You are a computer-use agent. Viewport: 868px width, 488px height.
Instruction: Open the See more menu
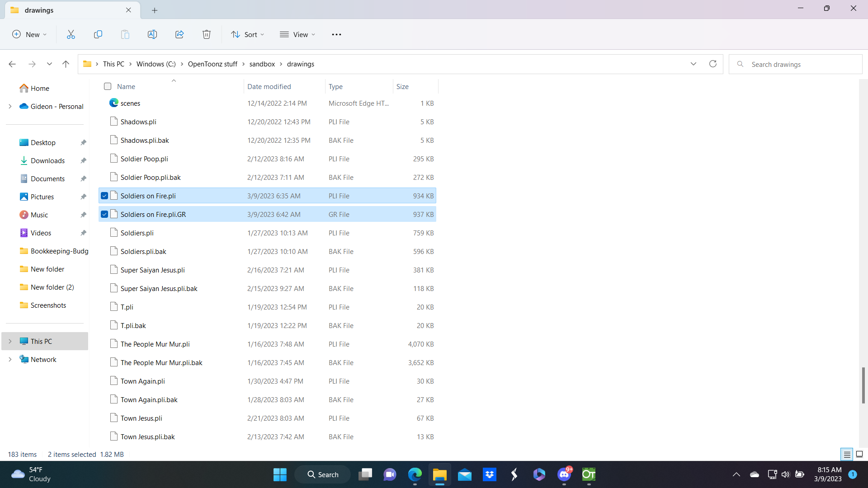tap(336, 34)
